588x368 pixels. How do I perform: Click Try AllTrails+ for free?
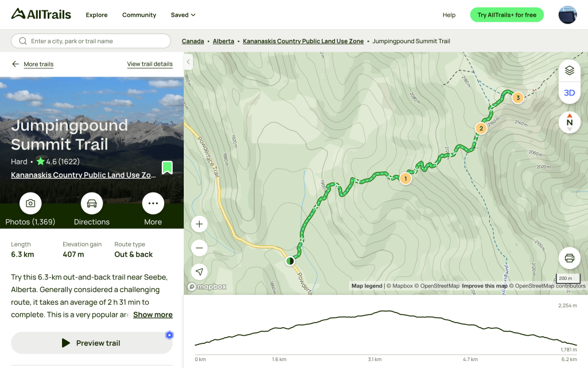(507, 15)
